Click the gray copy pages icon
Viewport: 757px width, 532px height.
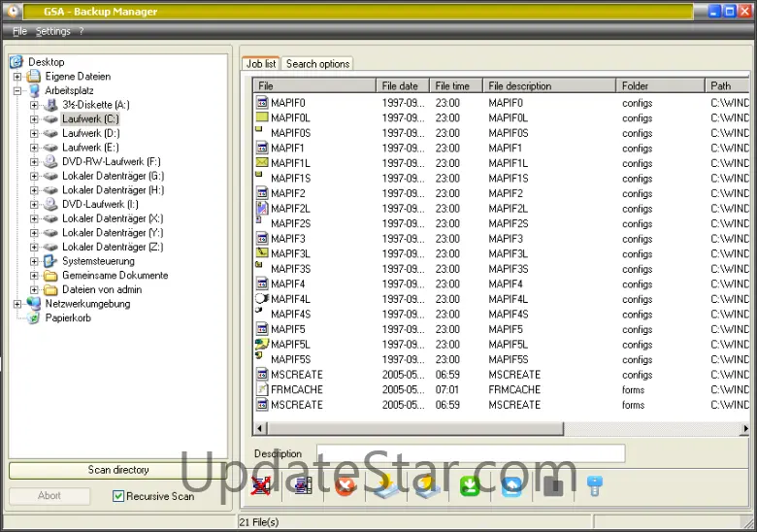[553, 485]
